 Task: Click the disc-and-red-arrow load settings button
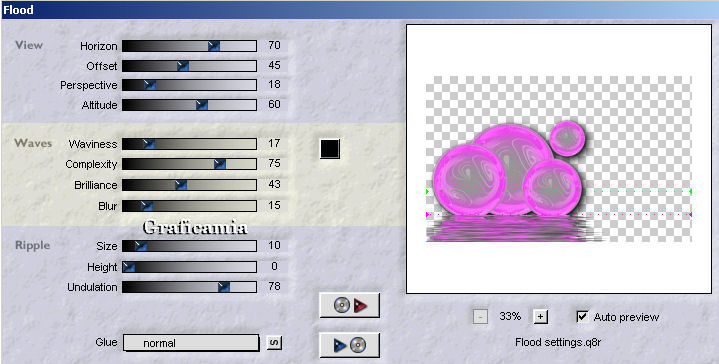pos(349,305)
